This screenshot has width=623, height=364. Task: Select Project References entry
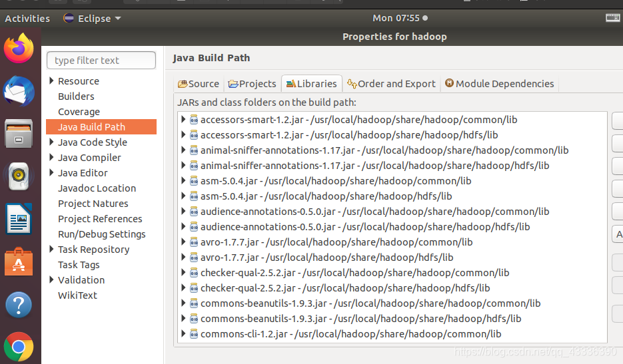click(x=100, y=219)
